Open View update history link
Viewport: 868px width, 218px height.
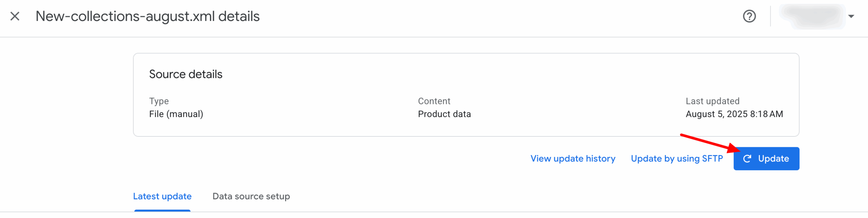point(572,158)
